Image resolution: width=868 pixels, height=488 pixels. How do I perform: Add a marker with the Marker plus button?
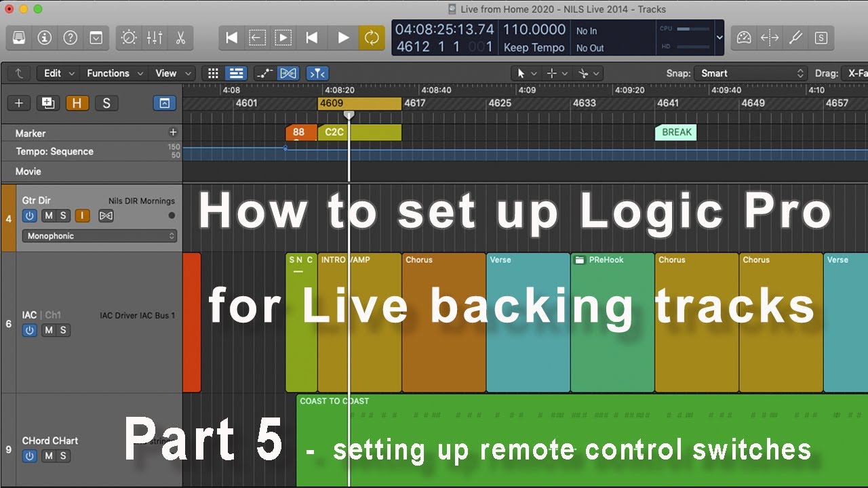click(173, 132)
